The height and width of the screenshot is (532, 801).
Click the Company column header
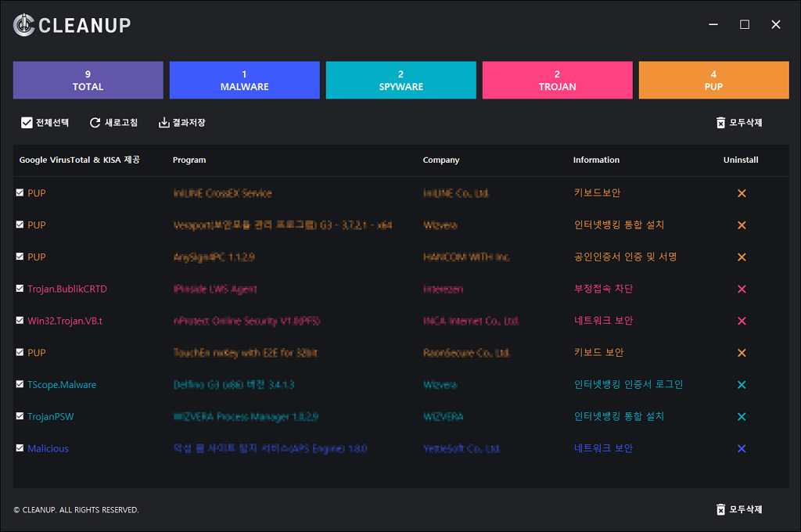(x=441, y=160)
